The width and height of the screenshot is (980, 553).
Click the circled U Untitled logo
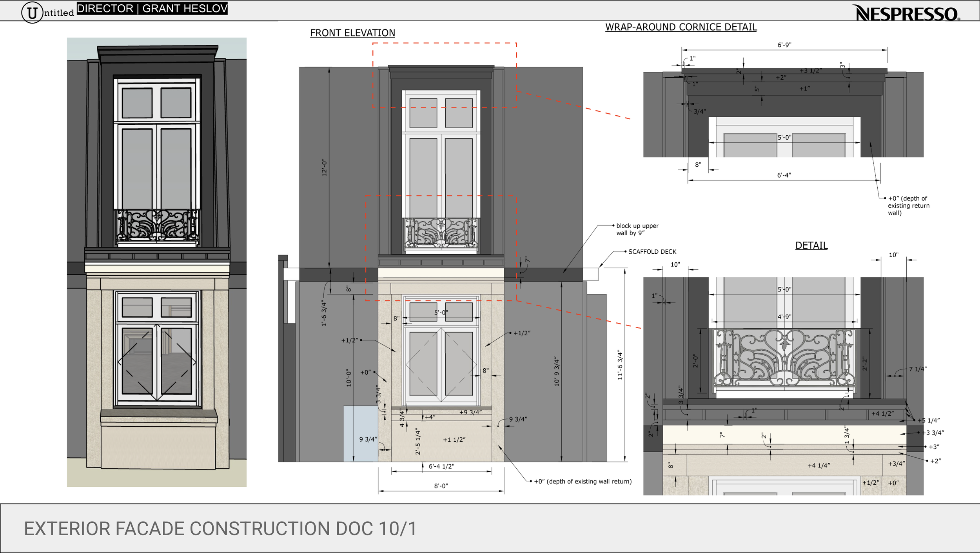coord(32,13)
